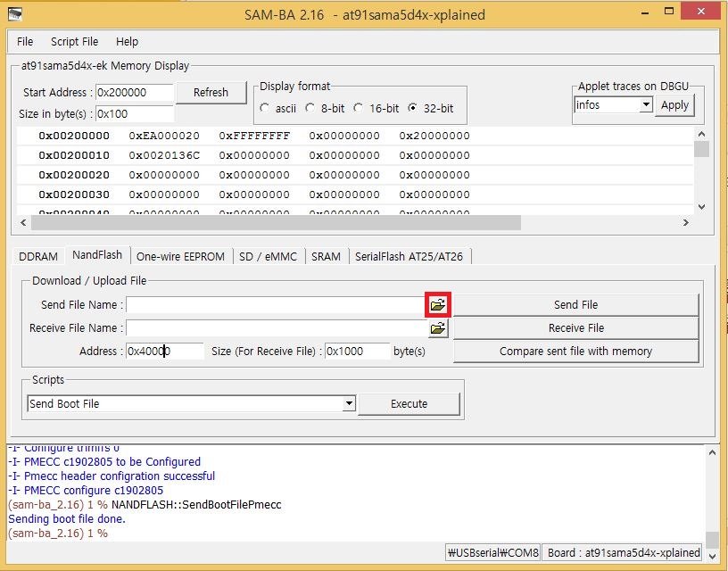Open the Script File menu
The image size is (728, 571).
coord(74,41)
